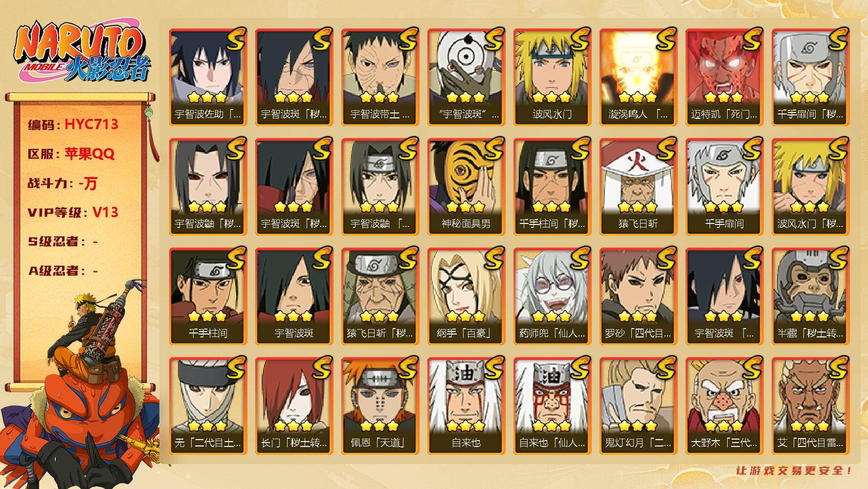Click the Naruto Mobile 火影忍者 logo
Screen dimensions: 868x489
coord(81,52)
